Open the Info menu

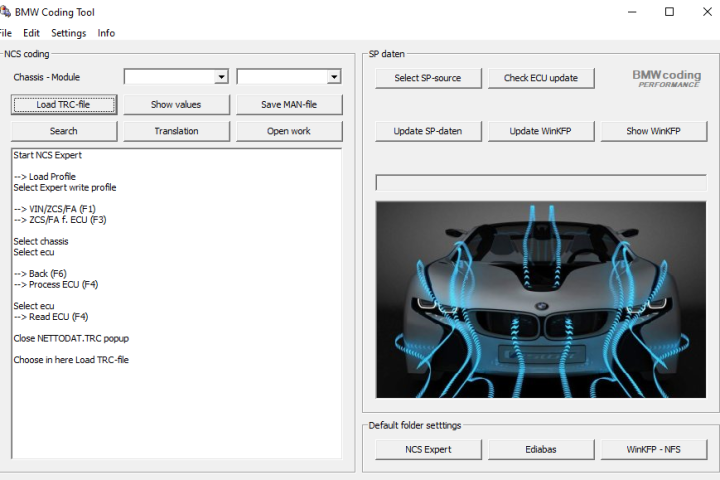[106, 33]
